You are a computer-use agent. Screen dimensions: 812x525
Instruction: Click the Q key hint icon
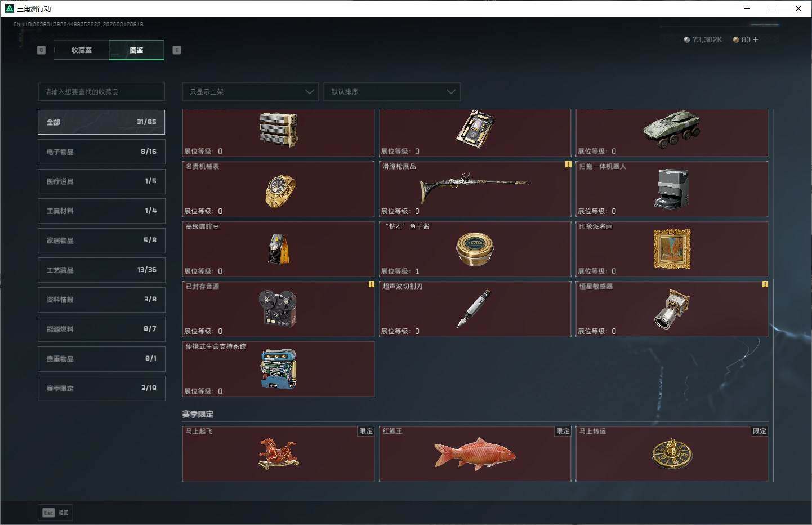point(41,50)
